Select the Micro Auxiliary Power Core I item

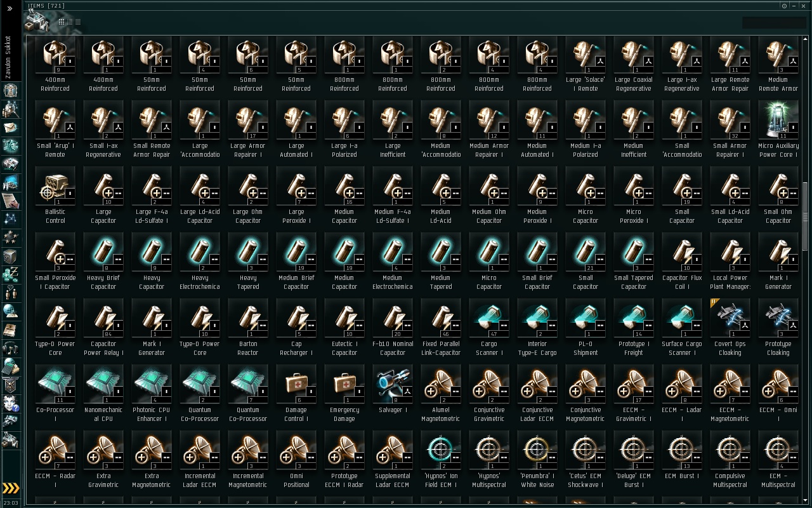click(x=778, y=130)
